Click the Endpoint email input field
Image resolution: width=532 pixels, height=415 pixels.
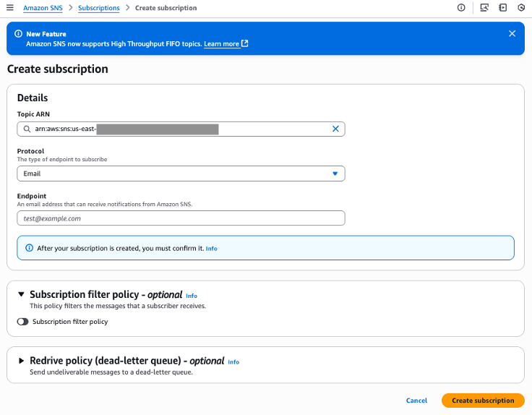[x=181, y=218]
